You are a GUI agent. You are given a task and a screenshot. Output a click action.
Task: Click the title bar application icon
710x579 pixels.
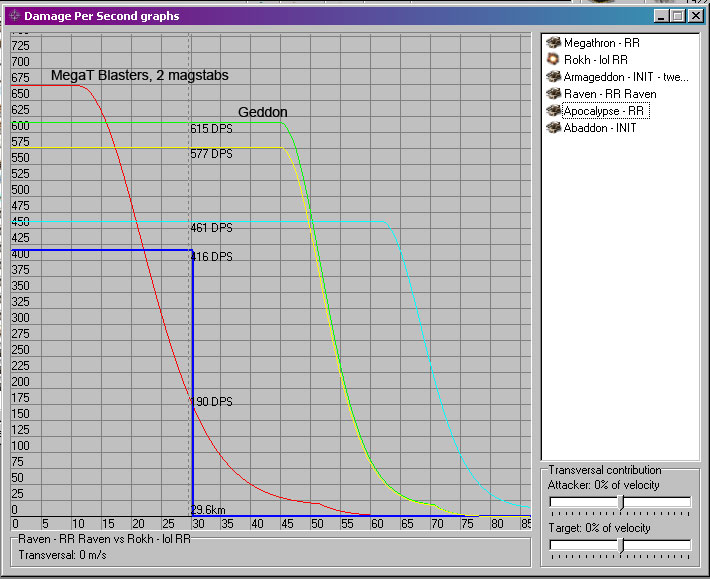coord(13,16)
